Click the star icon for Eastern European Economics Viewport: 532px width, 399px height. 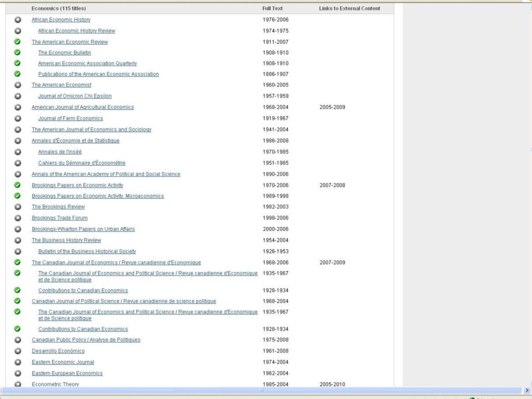18,374
